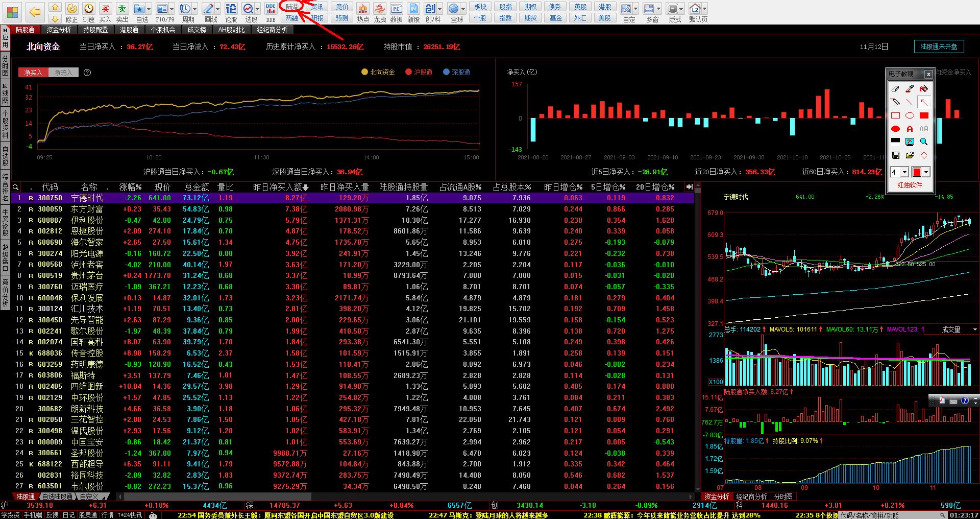980x519 pixels.
Task: Click the open folder icon in 电子教鞭
Action: (910, 155)
